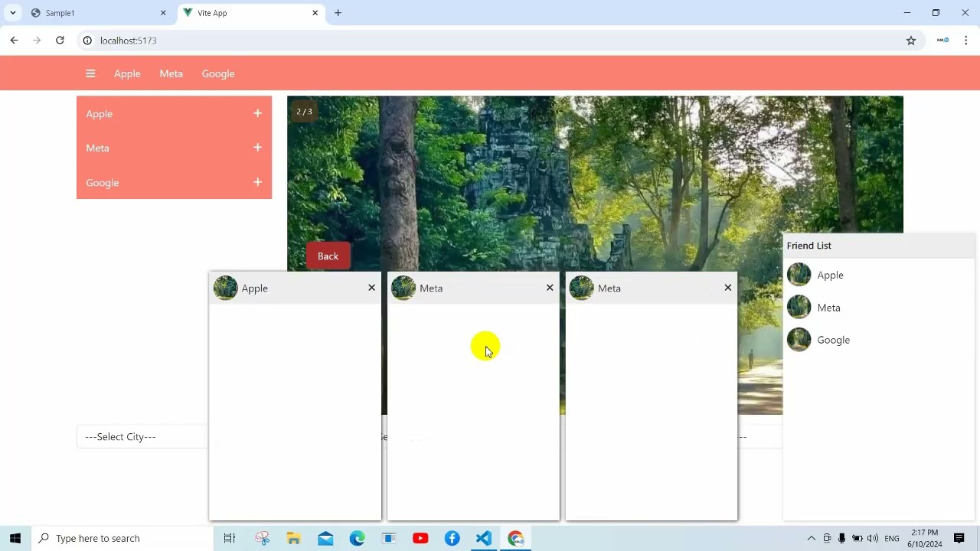Close the Vite App tab
This screenshot has height=551, width=980.
point(315,13)
